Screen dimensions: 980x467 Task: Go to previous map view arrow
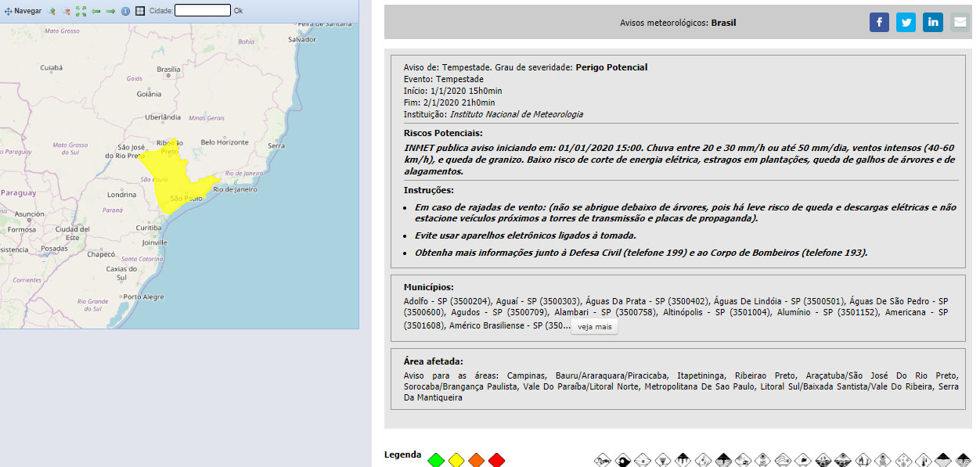[x=96, y=11]
